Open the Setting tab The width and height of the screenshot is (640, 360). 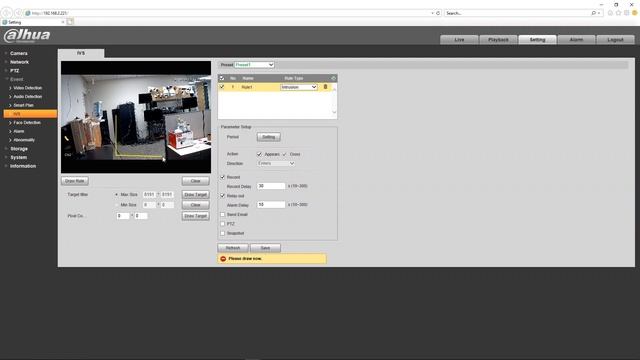pyautogui.click(x=538, y=40)
